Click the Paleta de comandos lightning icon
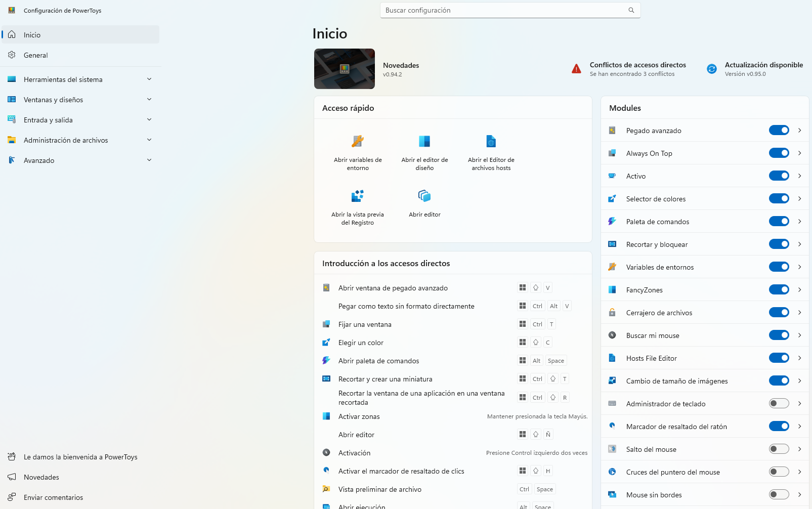Image resolution: width=812 pixels, height=509 pixels. [612, 221]
